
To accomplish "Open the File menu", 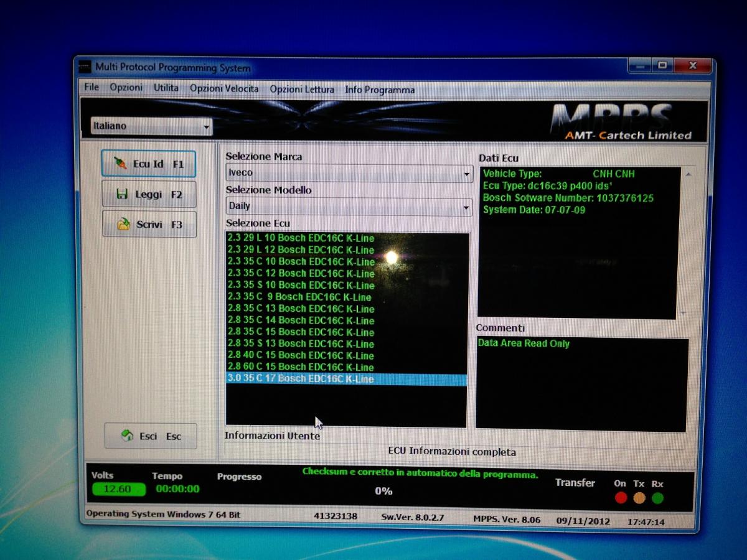I will 92,88.
